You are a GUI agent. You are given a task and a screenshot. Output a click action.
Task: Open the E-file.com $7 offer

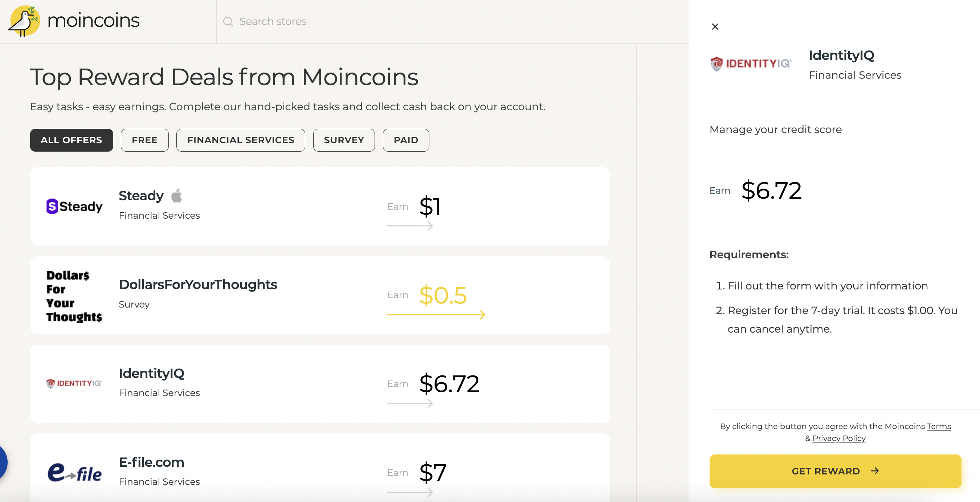[x=320, y=468]
